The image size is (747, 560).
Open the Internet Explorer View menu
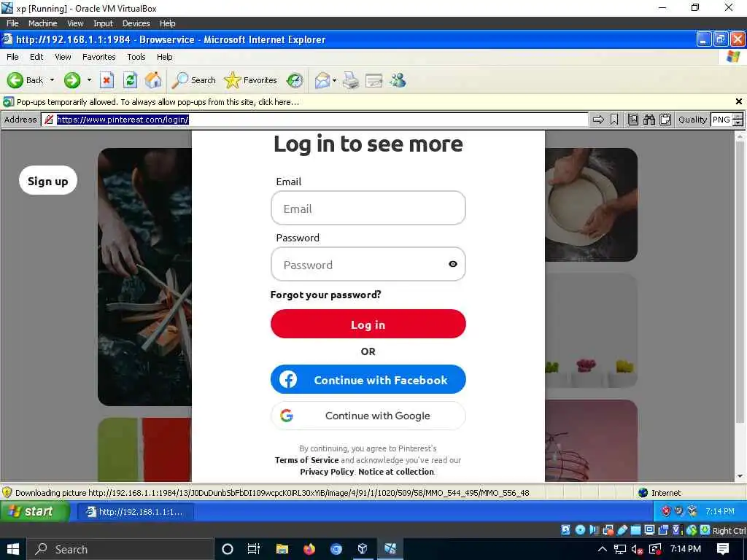click(x=63, y=57)
